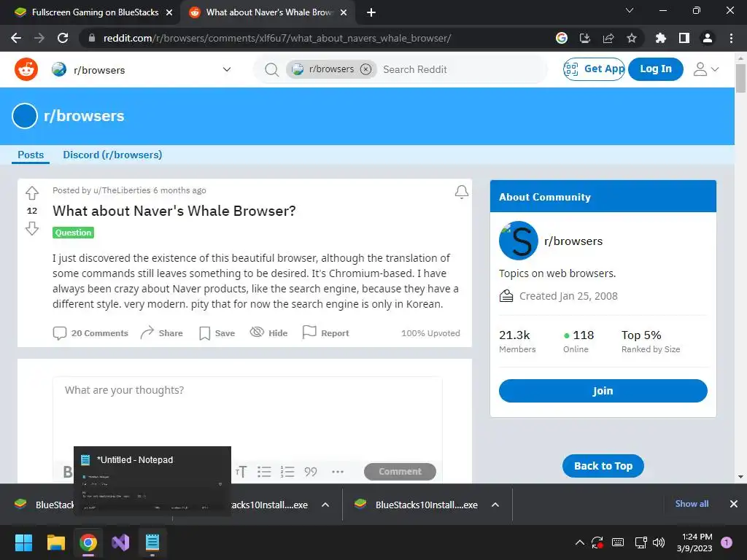Downvote the Naver Whale Browser post

pyautogui.click(x=32, y=228)
